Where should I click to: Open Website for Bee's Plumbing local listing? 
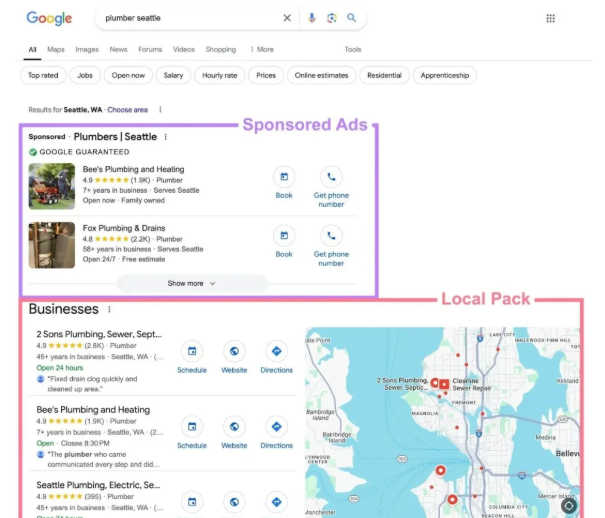point(234,427)
